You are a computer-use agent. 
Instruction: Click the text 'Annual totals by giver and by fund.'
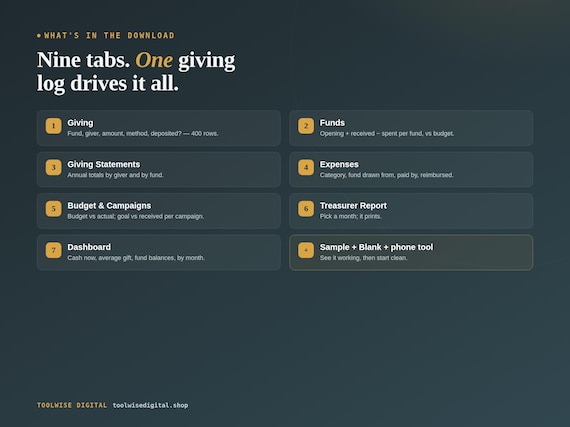[x=116, y=175]
